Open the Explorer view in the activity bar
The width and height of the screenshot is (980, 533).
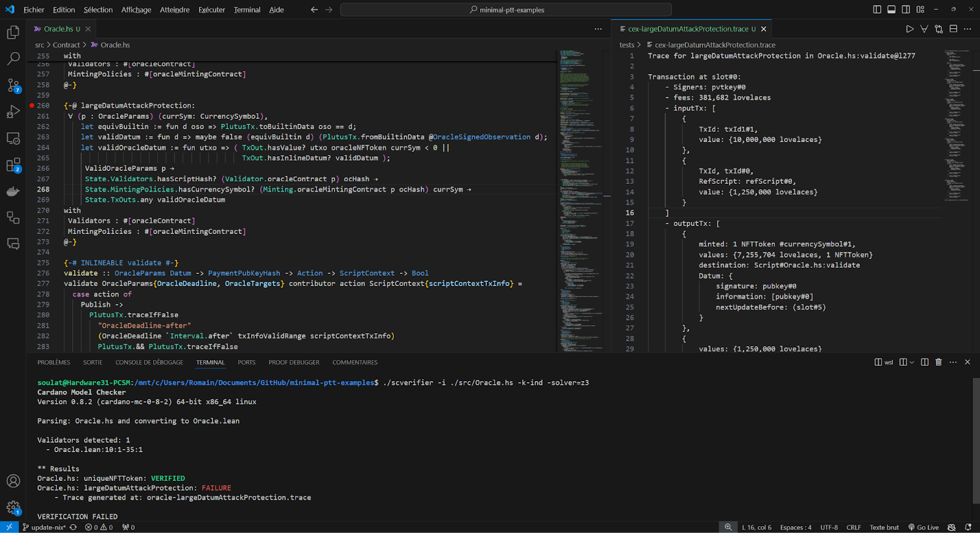13,32
